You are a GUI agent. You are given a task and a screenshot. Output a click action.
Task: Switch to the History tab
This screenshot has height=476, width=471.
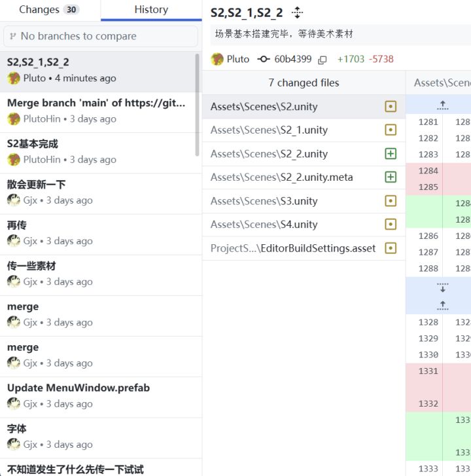[x=151, y=10]
